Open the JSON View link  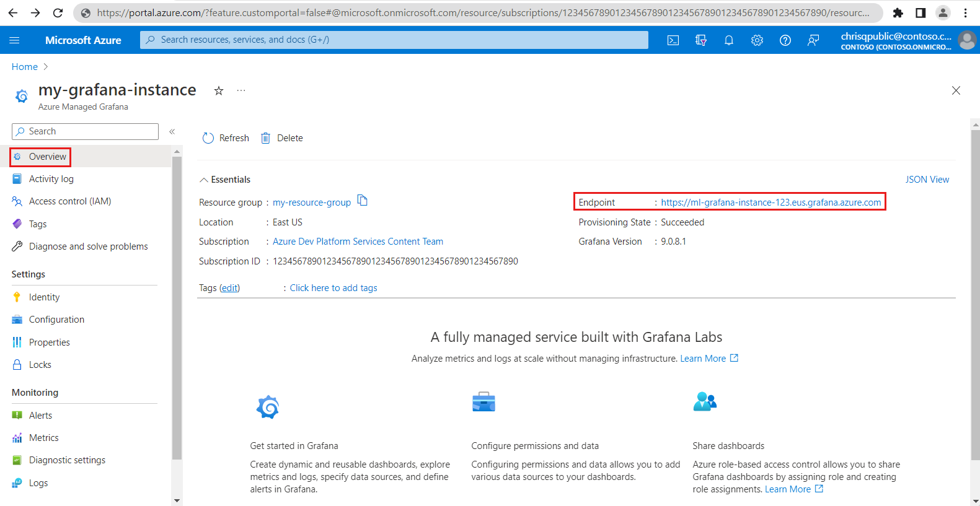click(x=927, y=180)
